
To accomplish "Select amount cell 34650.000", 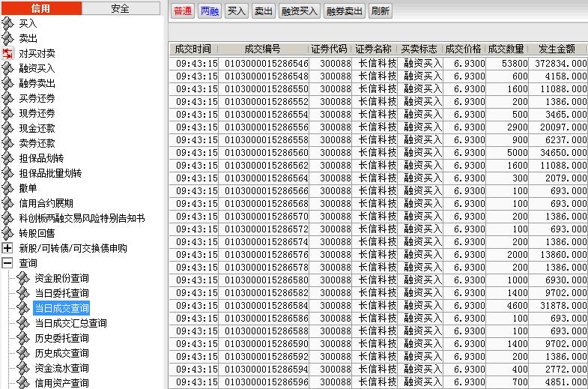I will click(557, 153).
